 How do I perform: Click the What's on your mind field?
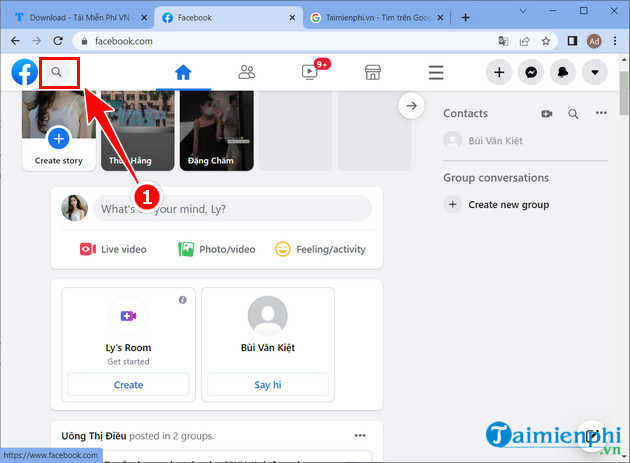(232, 209)
